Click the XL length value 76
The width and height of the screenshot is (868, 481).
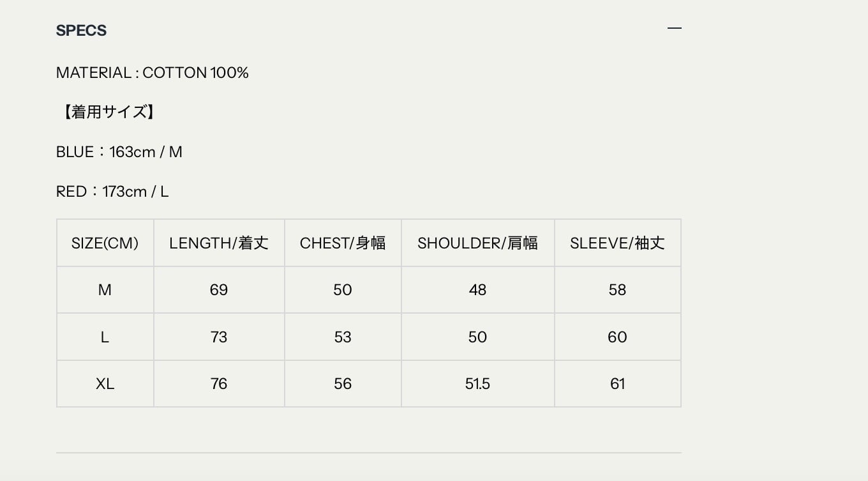[x=219, y=384]
